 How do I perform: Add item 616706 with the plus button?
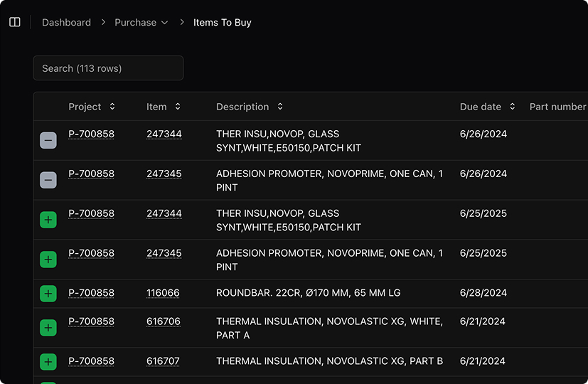click(x=48, y=328)
